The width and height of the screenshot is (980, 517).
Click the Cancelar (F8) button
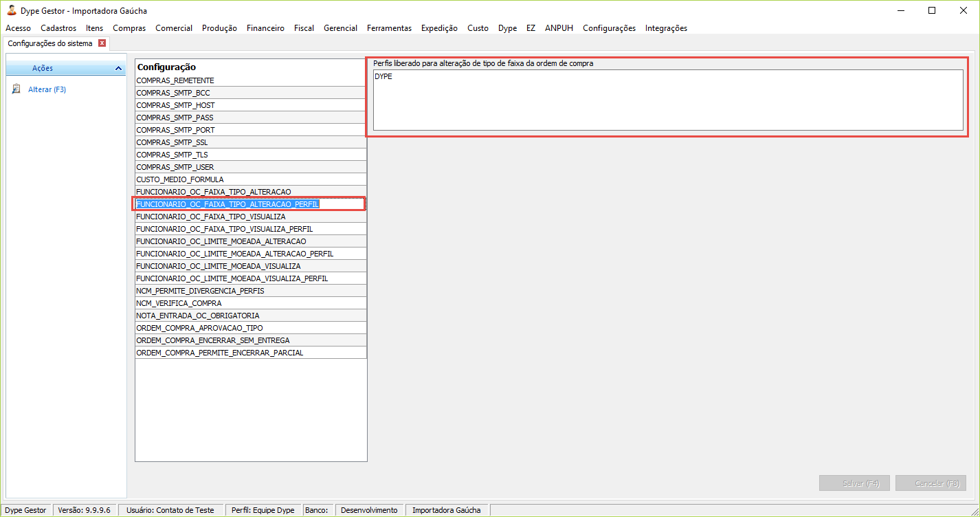[x=931, y=483]
